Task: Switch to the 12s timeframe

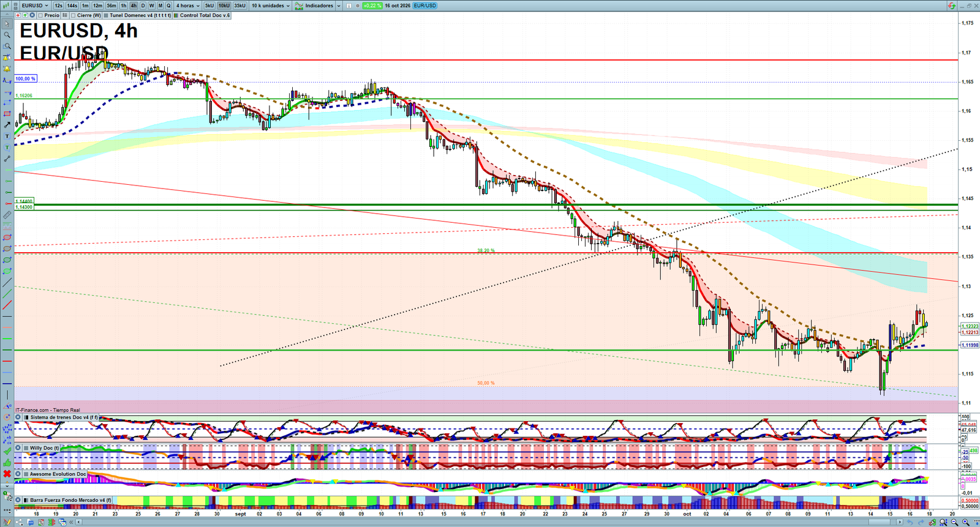Action: 58,6
